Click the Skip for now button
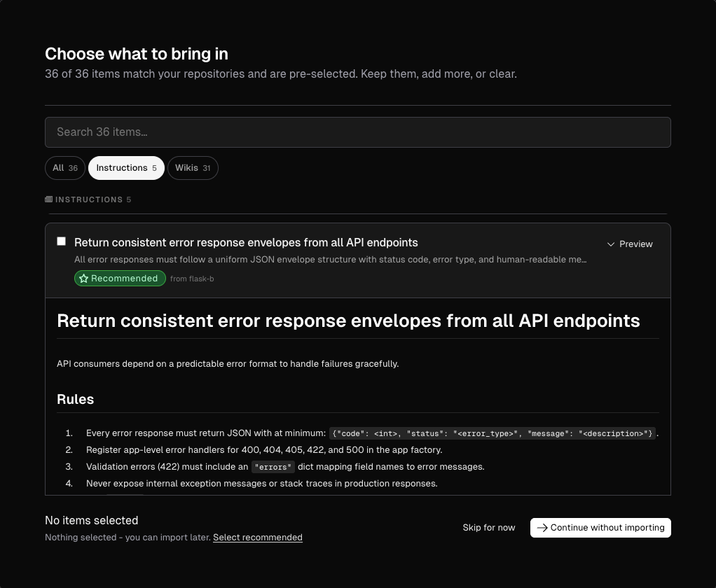 tap(488, 528)
